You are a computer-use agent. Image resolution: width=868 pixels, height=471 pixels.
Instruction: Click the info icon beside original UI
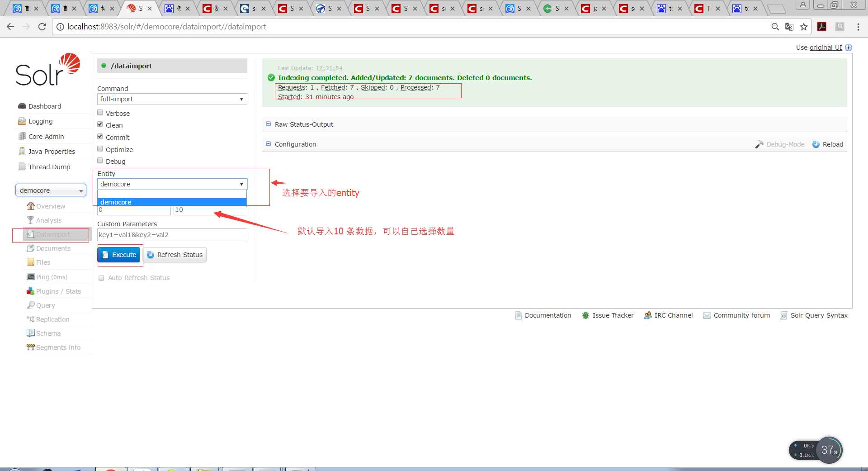849,48
